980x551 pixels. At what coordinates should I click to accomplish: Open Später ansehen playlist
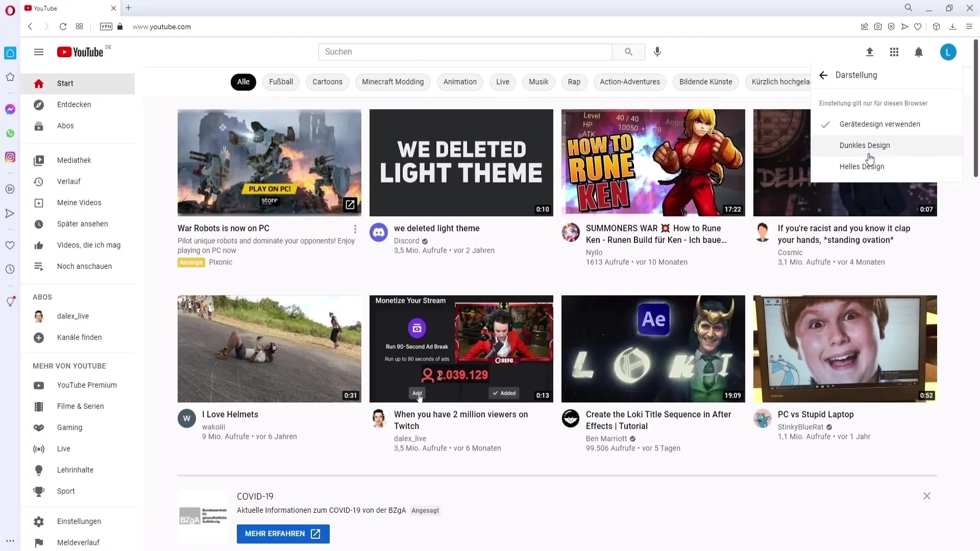click(x=78, y=224)
